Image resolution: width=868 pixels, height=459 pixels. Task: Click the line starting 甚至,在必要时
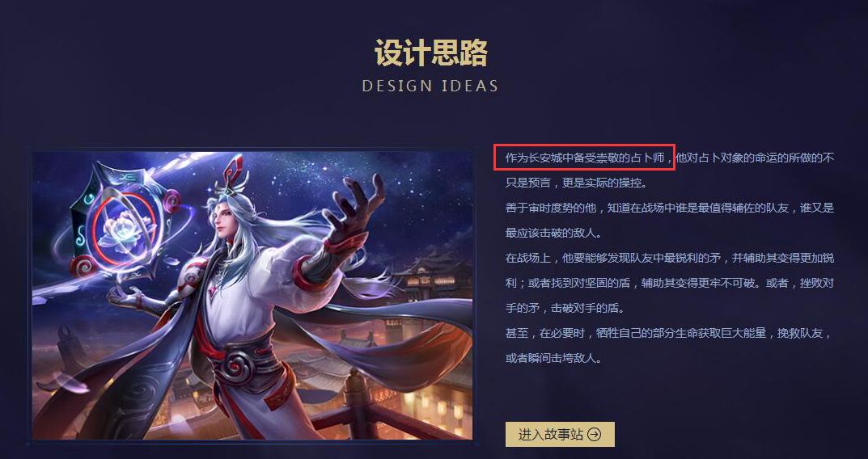click(669, 333)
